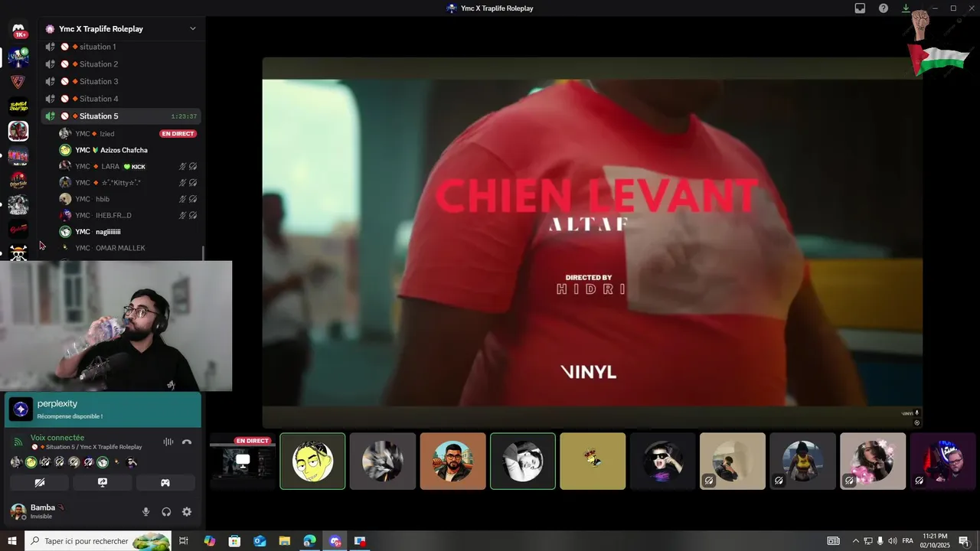980x551 pixels.
Task: Switch to Discord on the taskbar
Action: click(x=335, y=541)
